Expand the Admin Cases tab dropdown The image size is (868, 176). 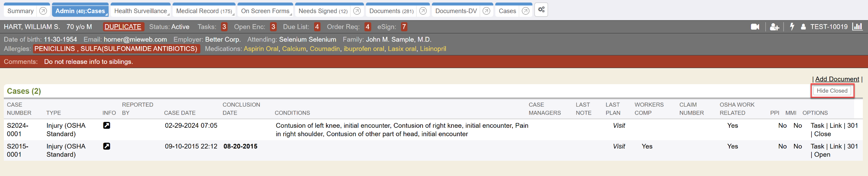tap(107, 15)
